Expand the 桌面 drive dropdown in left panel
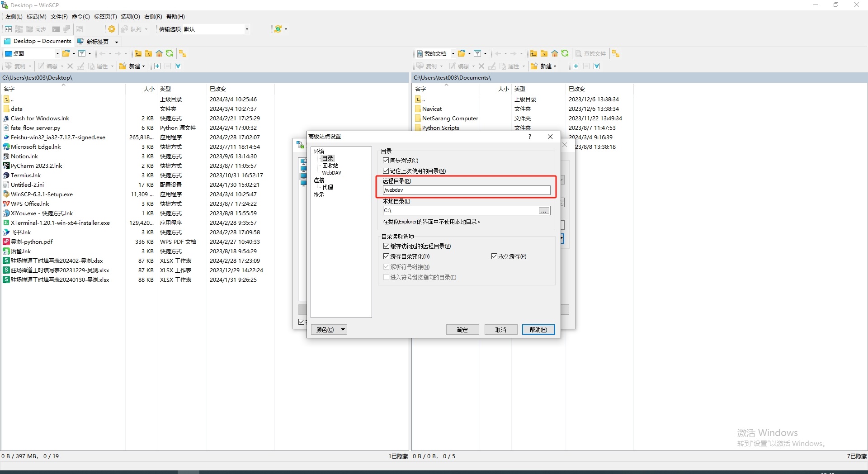Viewport: 868px width, 474px height. tap(57, 53)
